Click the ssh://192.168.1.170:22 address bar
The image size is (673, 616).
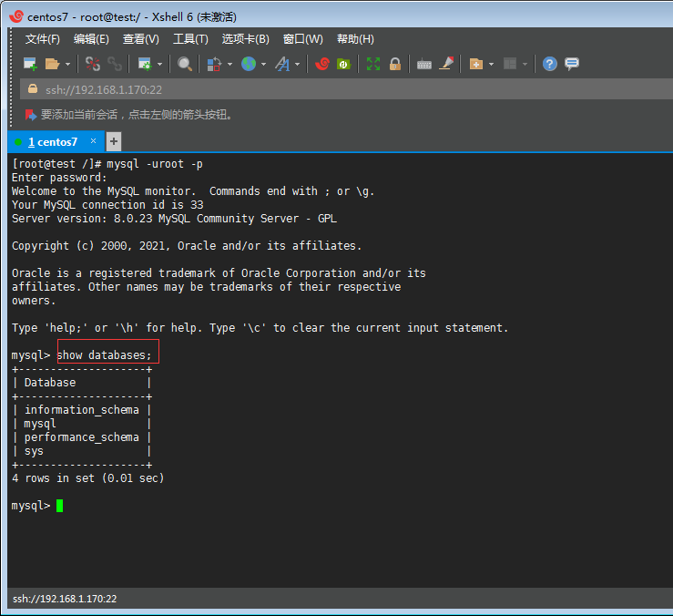coord(104,89)
